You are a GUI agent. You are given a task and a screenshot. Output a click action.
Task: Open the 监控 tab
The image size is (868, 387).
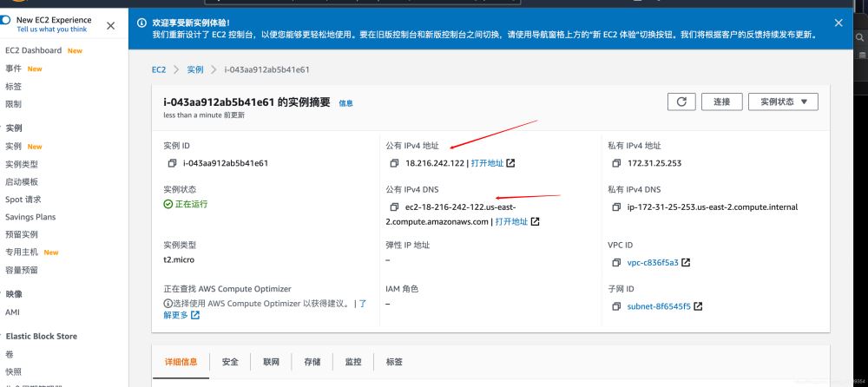click(352, 362)
